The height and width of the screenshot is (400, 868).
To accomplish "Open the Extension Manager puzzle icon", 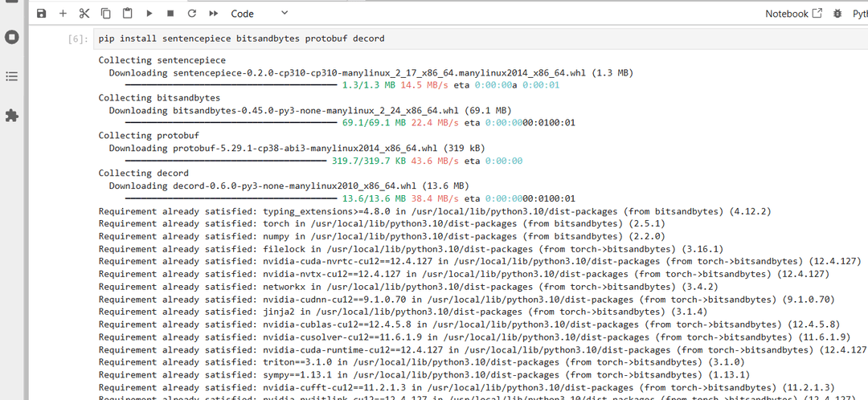I will (x=11, y=116).
